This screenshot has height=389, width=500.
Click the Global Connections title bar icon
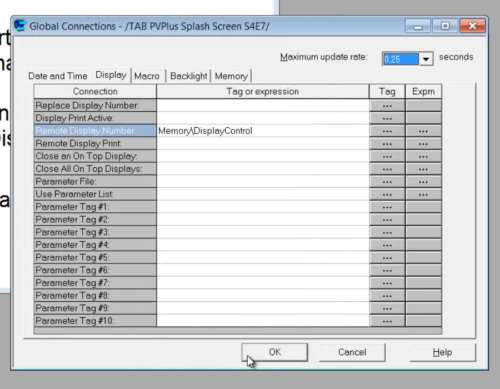[x=20, y=26]
